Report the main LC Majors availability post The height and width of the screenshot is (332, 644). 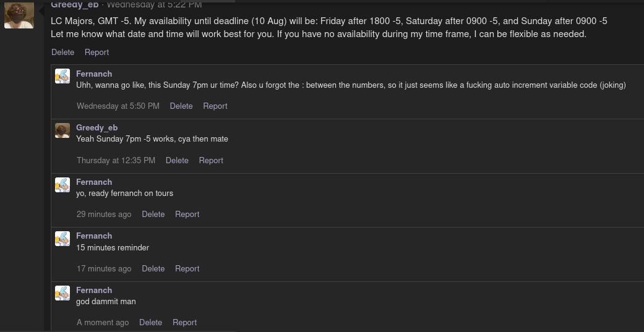97,53
